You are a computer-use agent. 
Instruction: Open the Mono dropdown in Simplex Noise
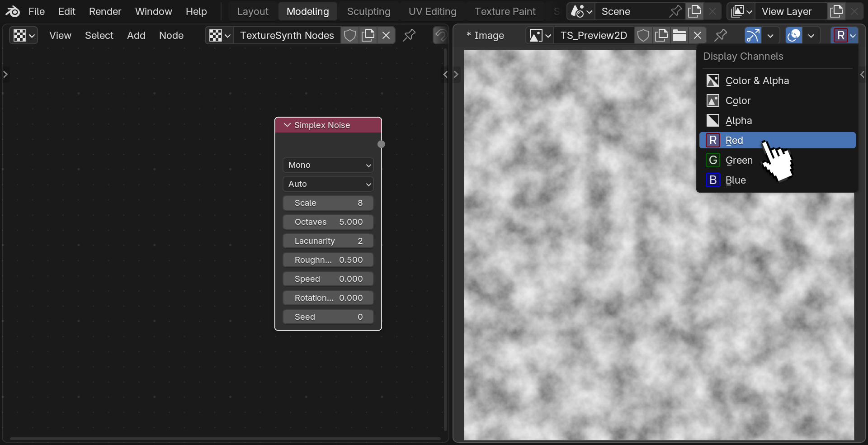point(328,165)
